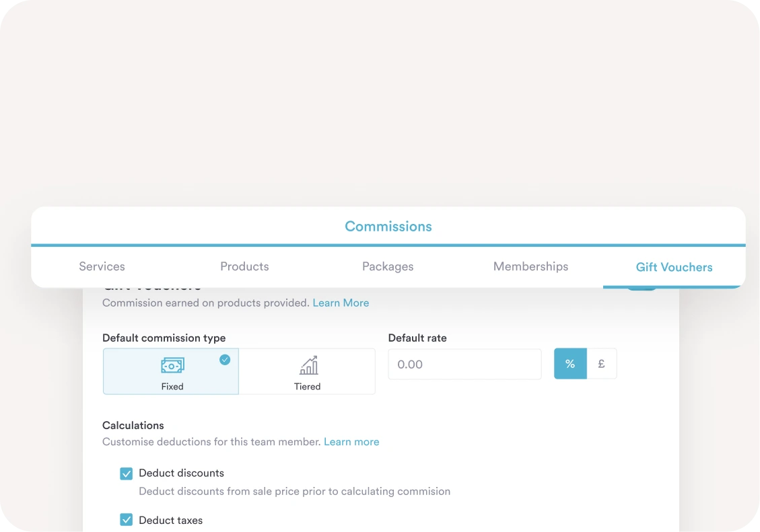Toggle the Deduct discounts checkbox
This screenshot has height=532, width=760.
coord(126,473)
